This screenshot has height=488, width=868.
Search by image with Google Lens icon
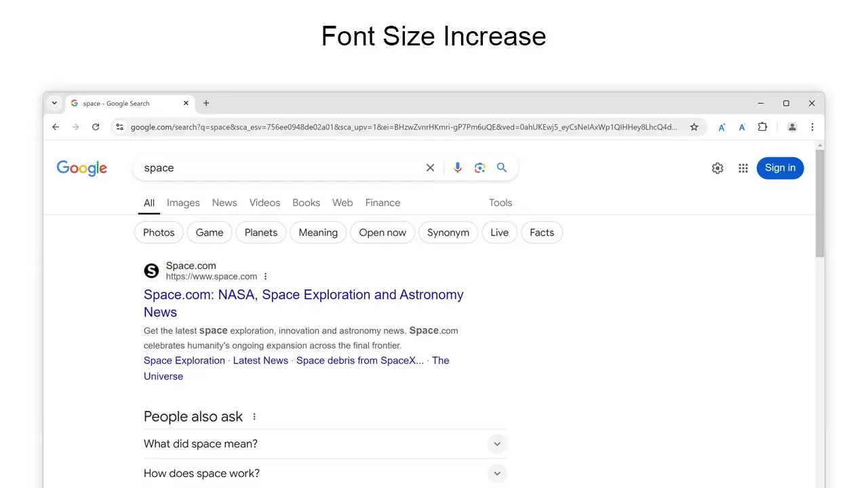tap(479, 167)
